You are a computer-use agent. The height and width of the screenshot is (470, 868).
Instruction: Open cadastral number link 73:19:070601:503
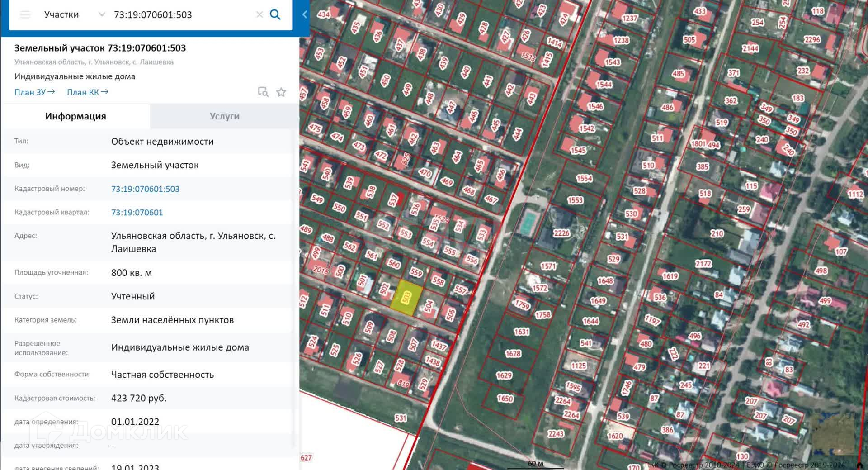point(145,189)
